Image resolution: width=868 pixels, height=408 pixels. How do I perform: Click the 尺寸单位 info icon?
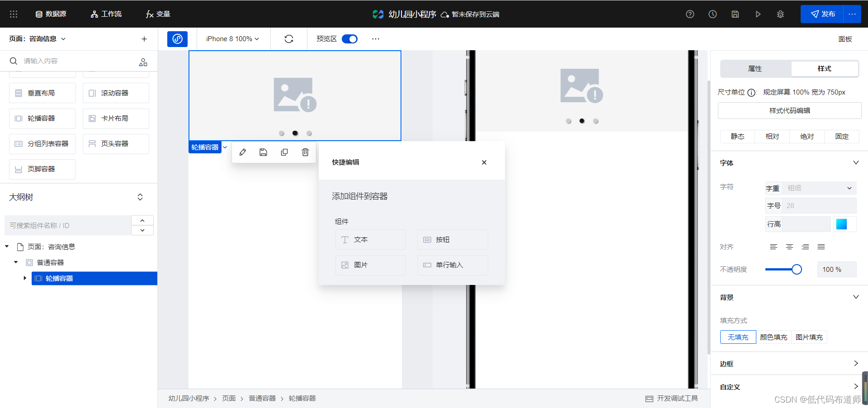pyautogui.click(x=751, y=93)
